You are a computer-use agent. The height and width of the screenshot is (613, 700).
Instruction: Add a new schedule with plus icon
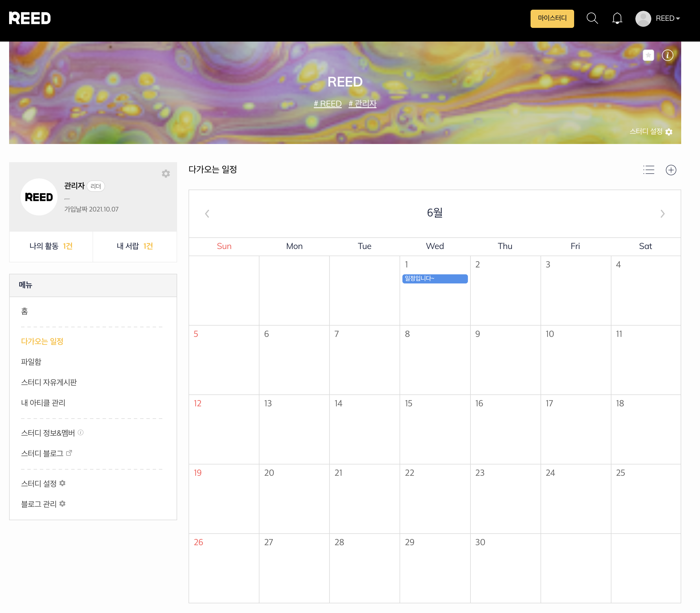coord(671,170)
